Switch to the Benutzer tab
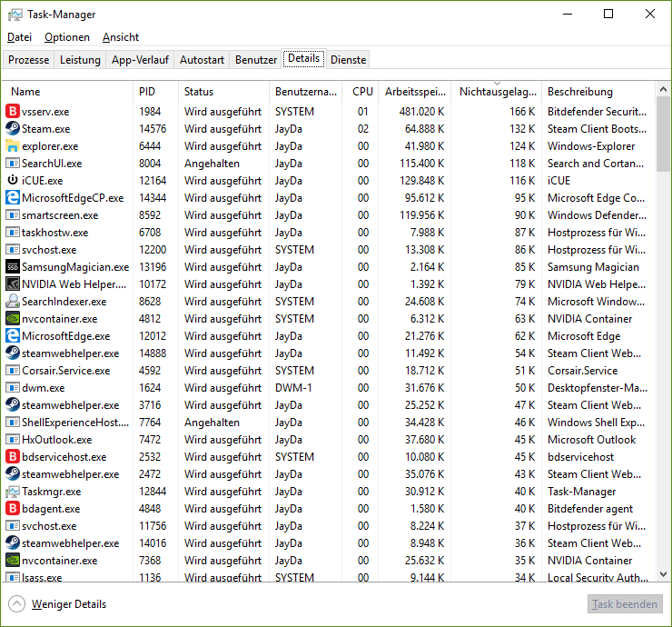This screenshot has height=627, width=672. [x=256, y=60]
